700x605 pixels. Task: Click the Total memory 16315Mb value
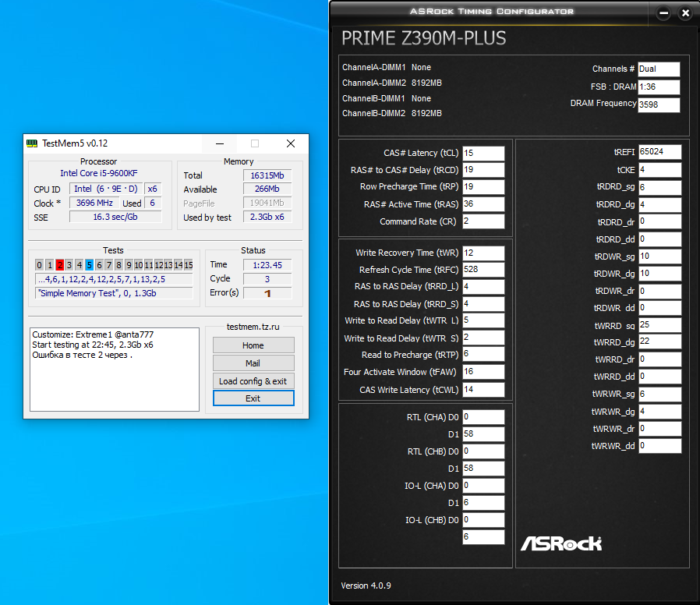(x=267, y=175)
